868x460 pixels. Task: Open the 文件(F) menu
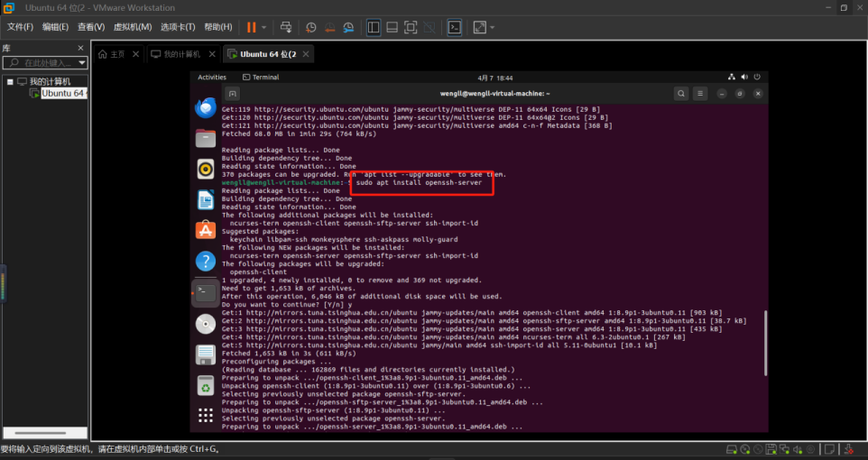click(20, 27)
